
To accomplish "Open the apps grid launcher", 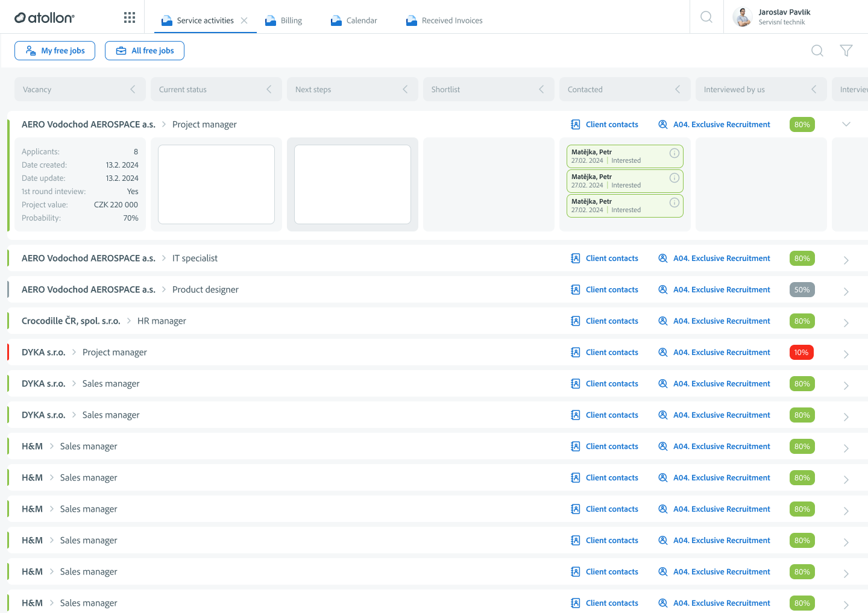I will (x=129, y=17).
